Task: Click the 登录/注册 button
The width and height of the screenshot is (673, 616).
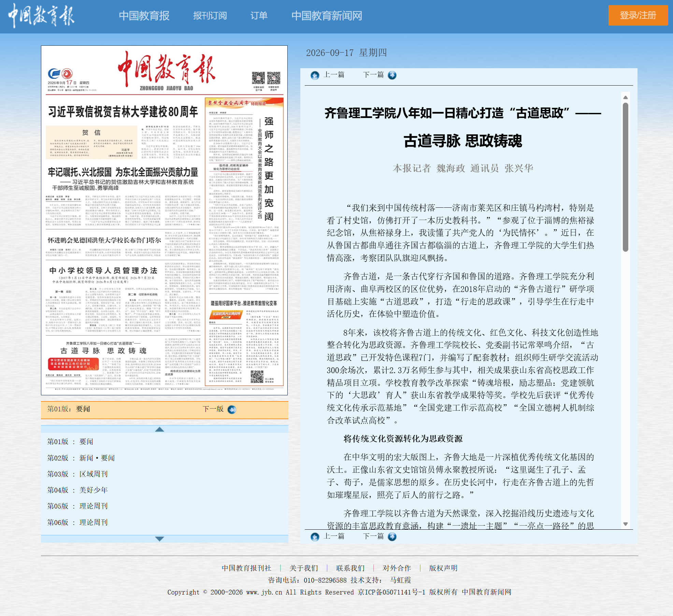Action: tap(638, 15)
